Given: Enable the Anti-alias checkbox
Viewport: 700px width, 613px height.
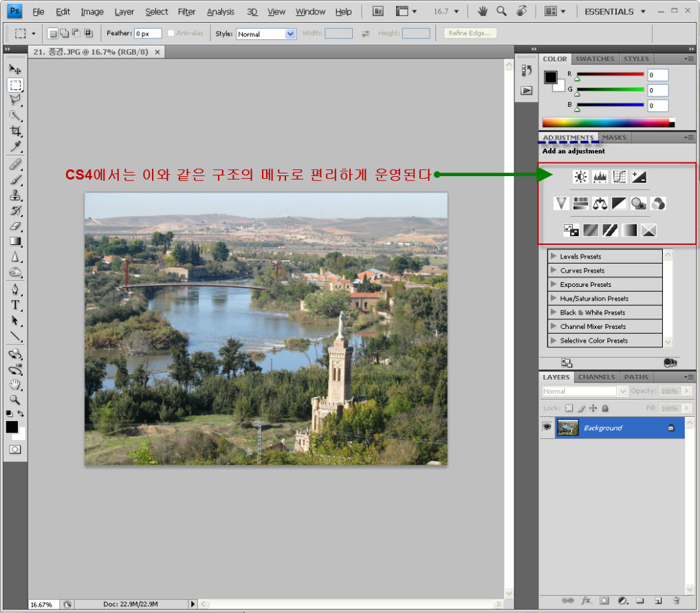Looking at the screenshot, I should (x=171, y=33).
